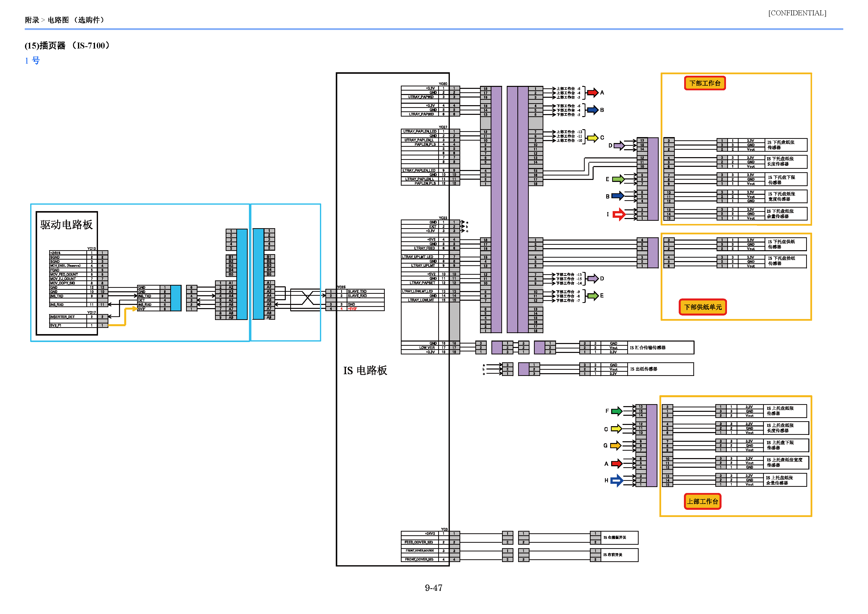Click the MCV_COPY_SIG signal label
The width and height of the screenshot is (868, 614).
(63, 283)
